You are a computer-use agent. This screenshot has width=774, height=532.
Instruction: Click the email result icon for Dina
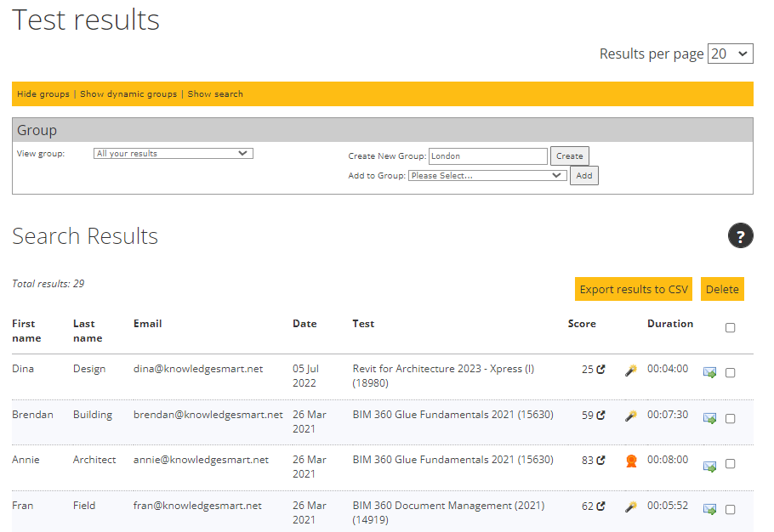point(710,373)
